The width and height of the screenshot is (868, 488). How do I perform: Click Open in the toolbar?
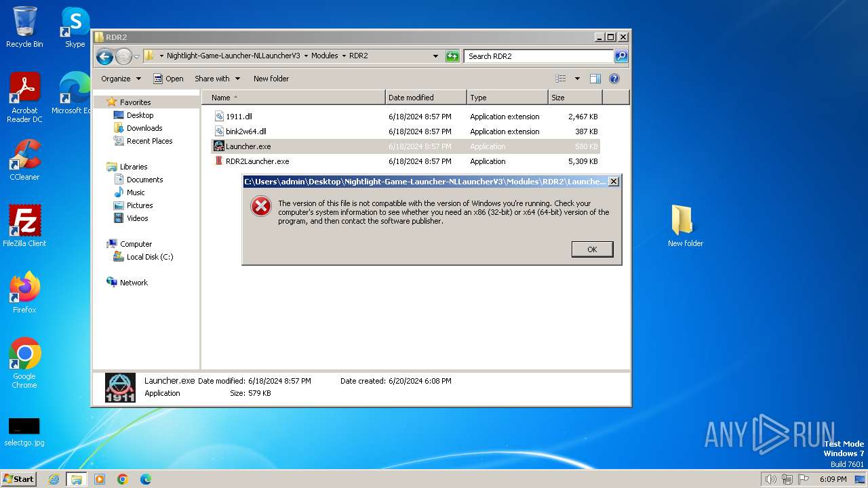click(x=168, y=79)
